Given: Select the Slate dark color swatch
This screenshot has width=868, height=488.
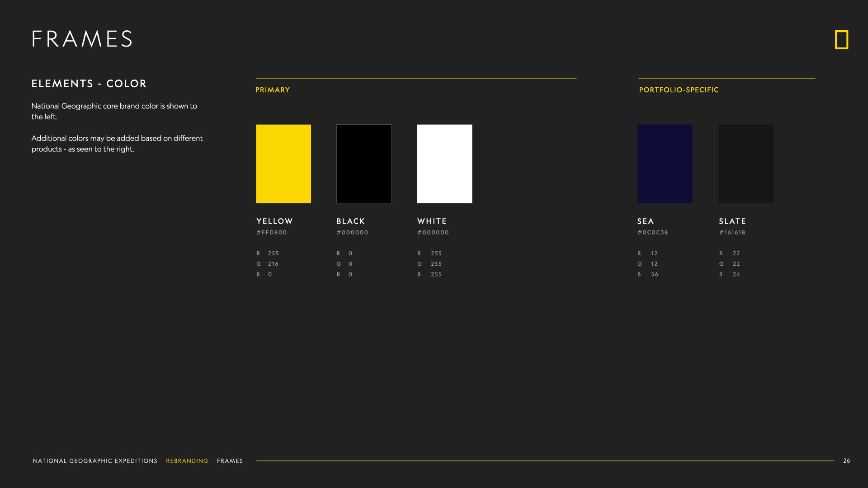Looking at the screenshot, I should 746,164.
